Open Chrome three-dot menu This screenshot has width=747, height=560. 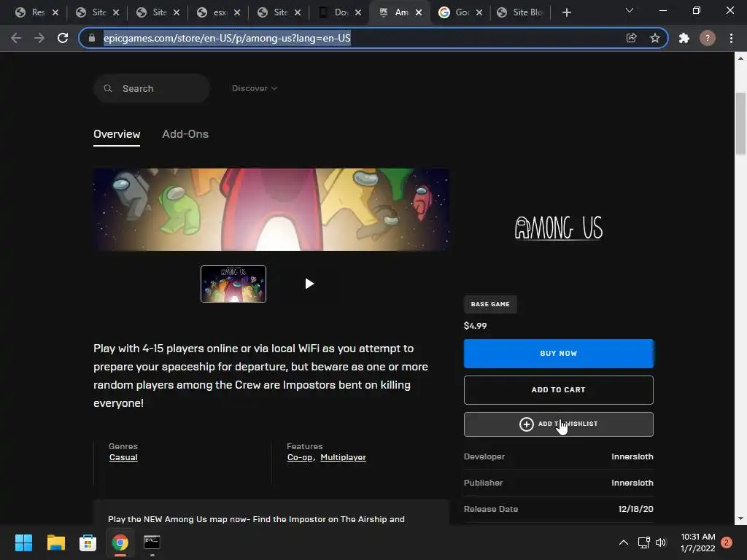(x=731, y=38)
